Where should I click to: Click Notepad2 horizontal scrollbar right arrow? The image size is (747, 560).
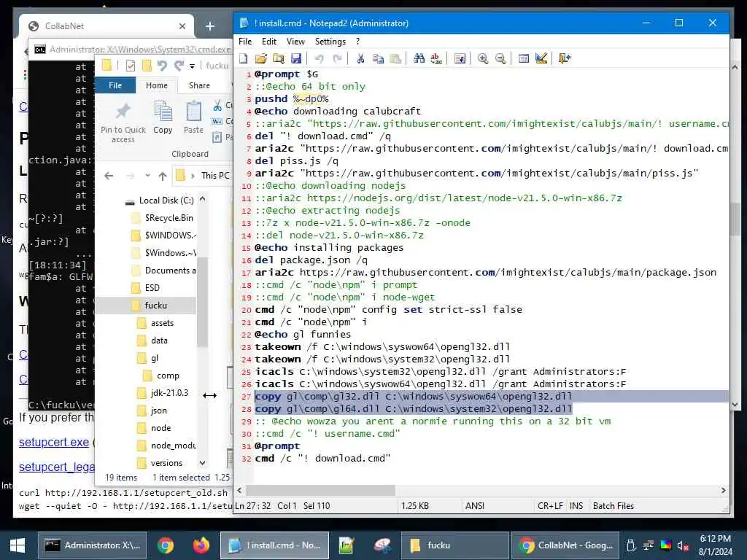click(723, 491)
